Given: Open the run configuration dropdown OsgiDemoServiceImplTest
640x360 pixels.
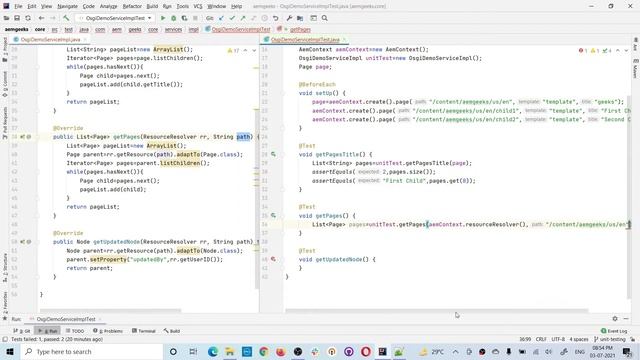Looking at the screenshot, I should tap(115, 18).
